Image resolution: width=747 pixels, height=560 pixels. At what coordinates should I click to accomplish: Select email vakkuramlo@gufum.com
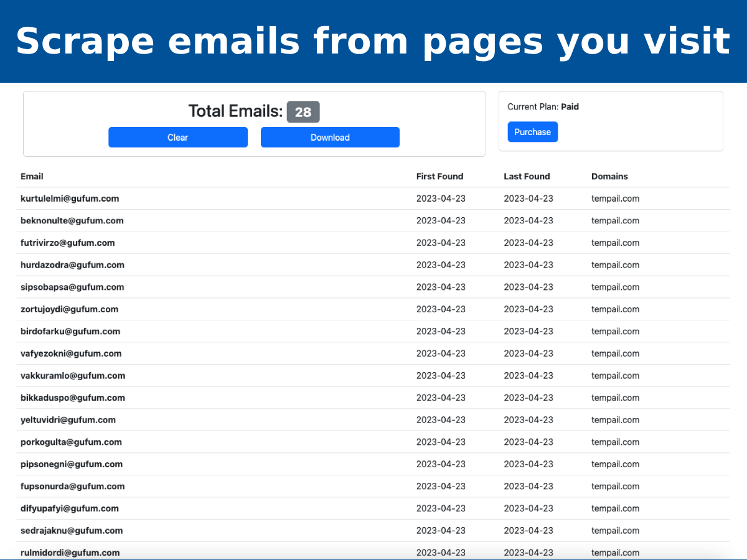73,376
